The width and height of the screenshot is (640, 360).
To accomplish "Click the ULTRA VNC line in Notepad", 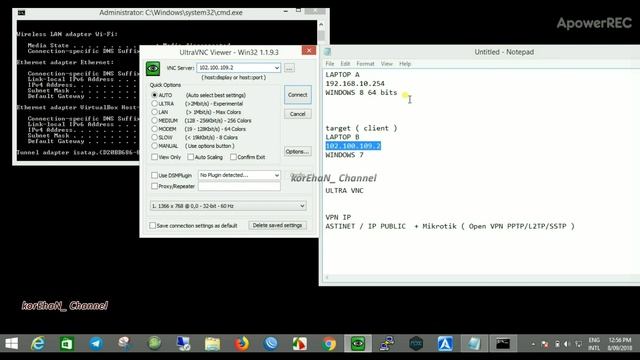I will (x=344, y=191).
